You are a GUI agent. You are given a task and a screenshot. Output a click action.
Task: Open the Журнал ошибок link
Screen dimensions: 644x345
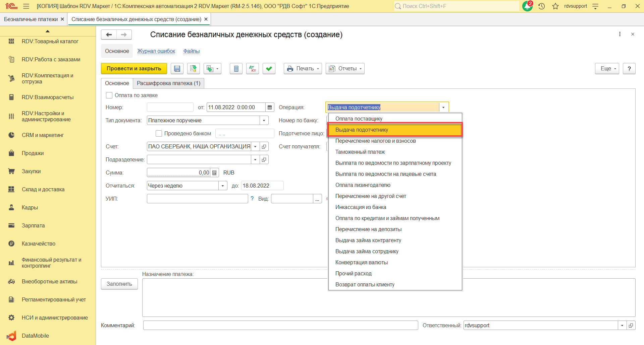click(x=156, y=51)
